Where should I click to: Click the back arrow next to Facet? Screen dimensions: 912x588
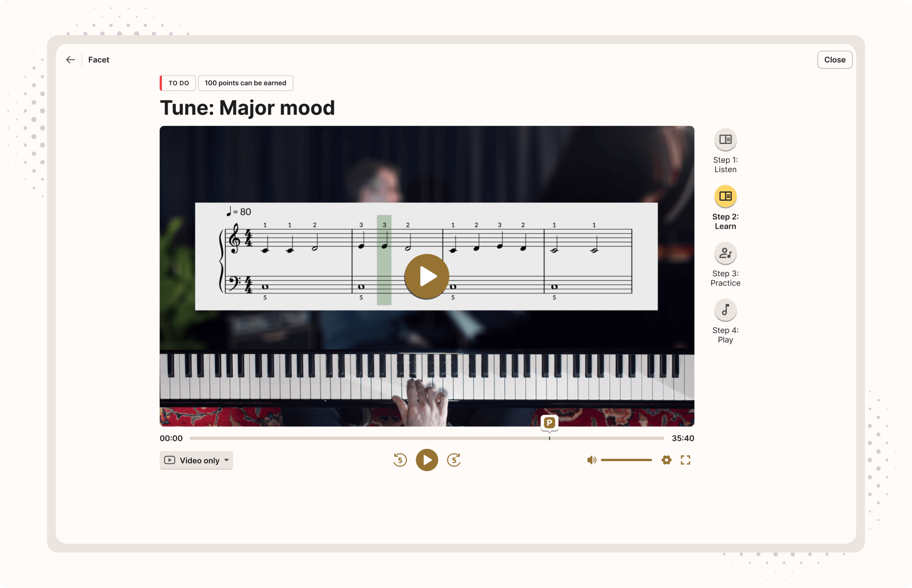(70, 60)
